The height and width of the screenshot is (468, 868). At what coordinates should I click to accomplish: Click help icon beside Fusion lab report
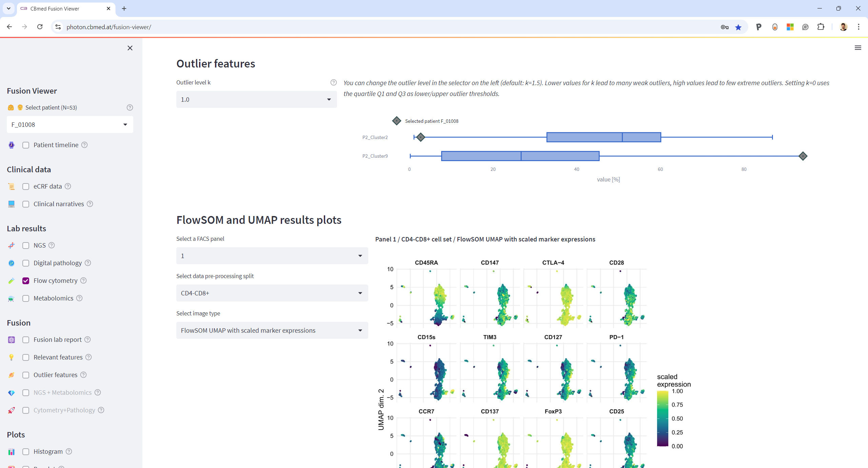coord(87,339)
